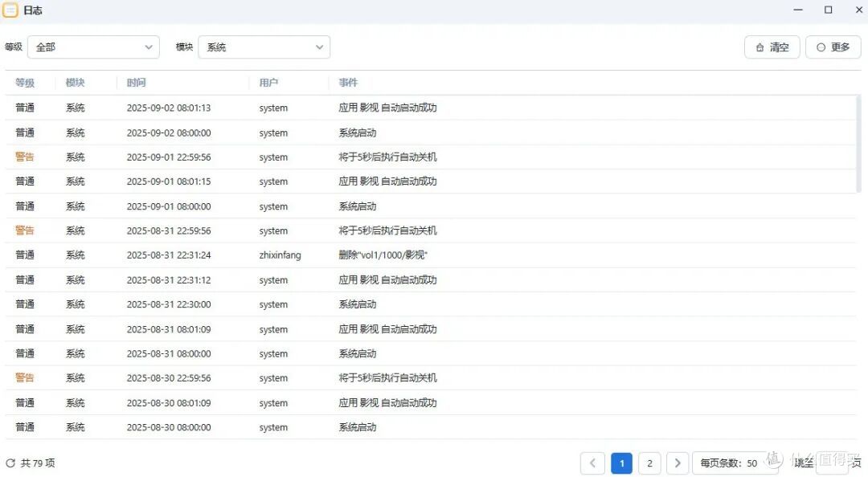The width and height of the screenshot is (868, 477).
Task: Select log time 2025-08-31 08:00:00
Action: coord(168,353)
